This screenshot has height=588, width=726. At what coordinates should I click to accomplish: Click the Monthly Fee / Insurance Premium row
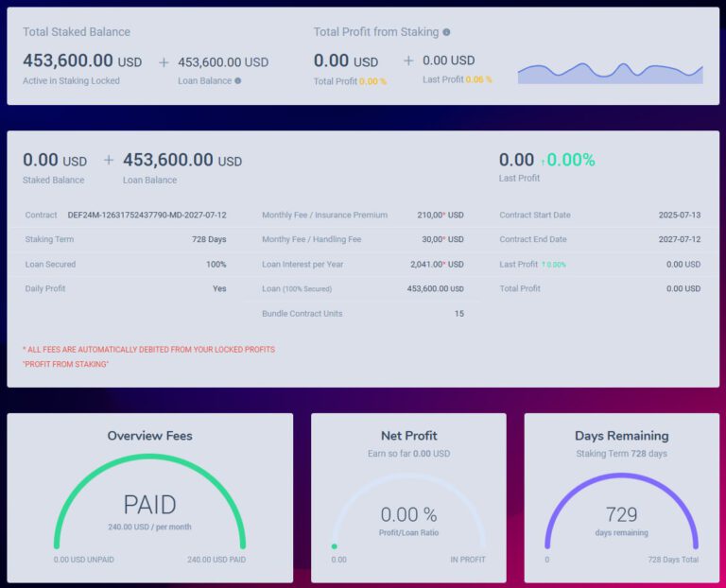[362, 216]
